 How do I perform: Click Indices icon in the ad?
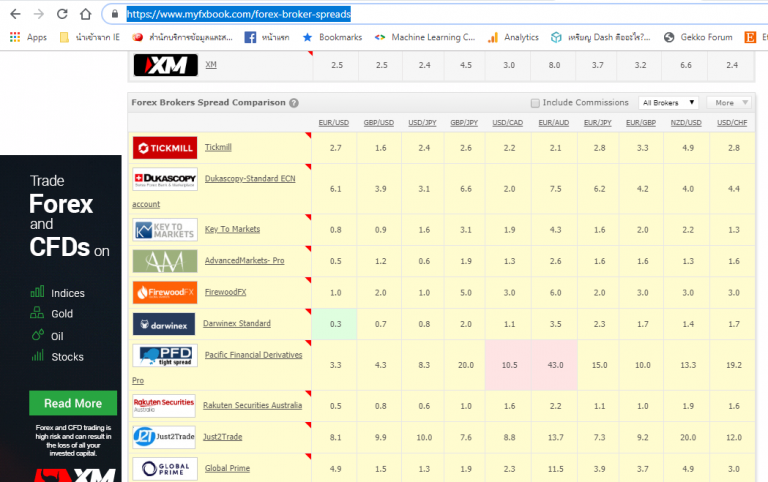click(x=37, y=292)
